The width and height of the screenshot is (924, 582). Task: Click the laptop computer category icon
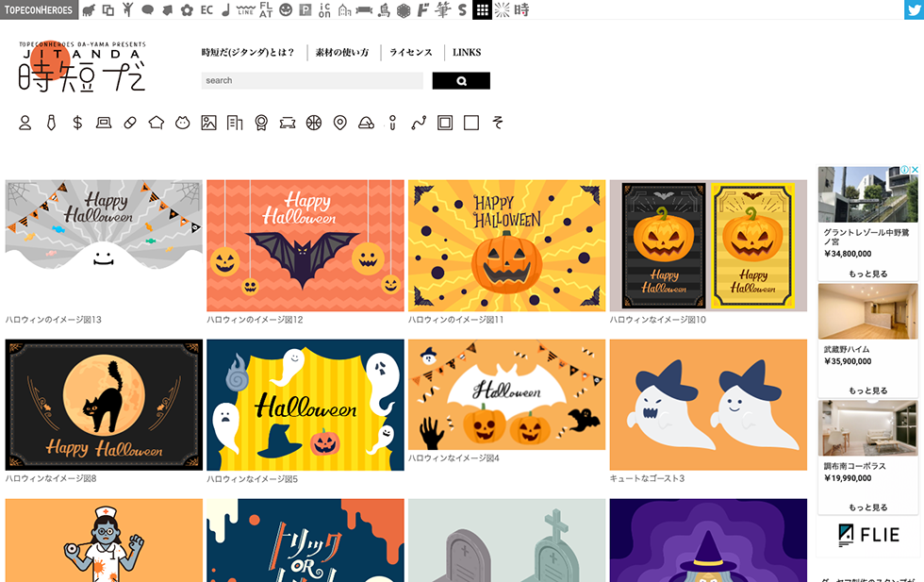click(103, 123)
